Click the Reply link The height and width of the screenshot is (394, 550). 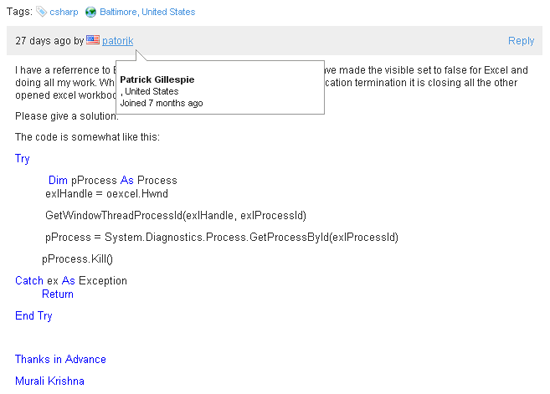click(x=521, y=41)
